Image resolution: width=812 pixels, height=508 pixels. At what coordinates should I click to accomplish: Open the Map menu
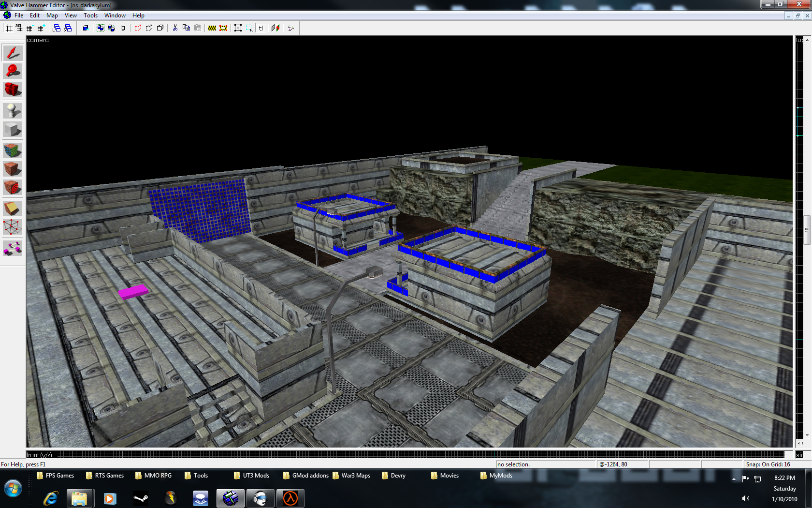52,15
